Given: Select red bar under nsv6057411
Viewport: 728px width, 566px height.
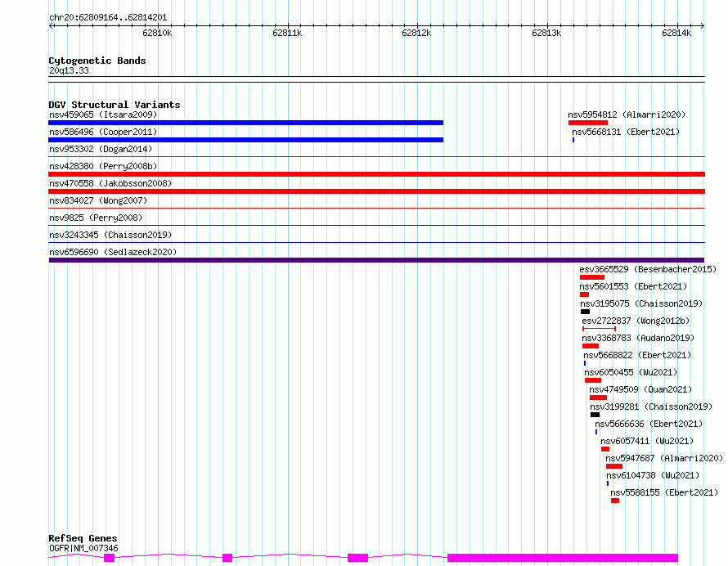Looking at the screenshot, I should 605,450.
